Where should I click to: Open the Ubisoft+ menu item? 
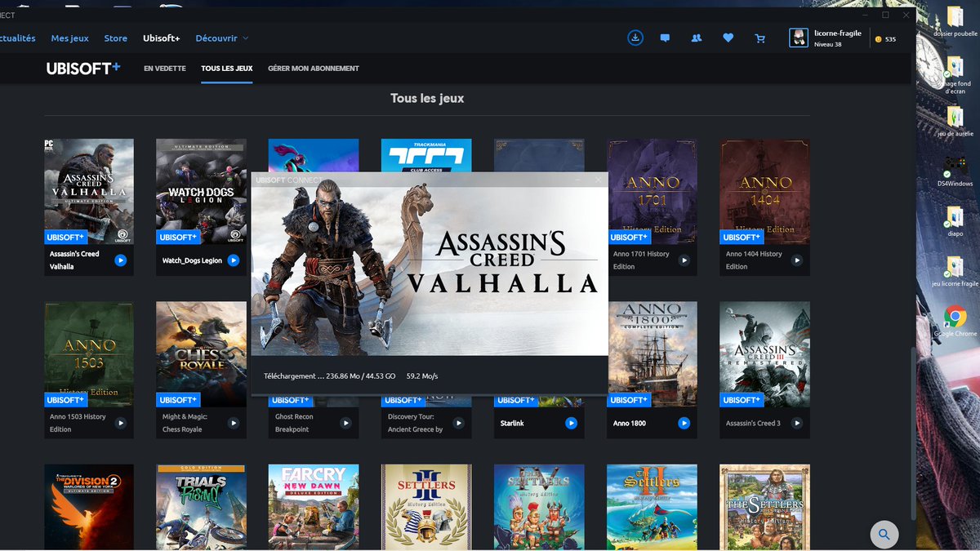click(x=162, y=38)
